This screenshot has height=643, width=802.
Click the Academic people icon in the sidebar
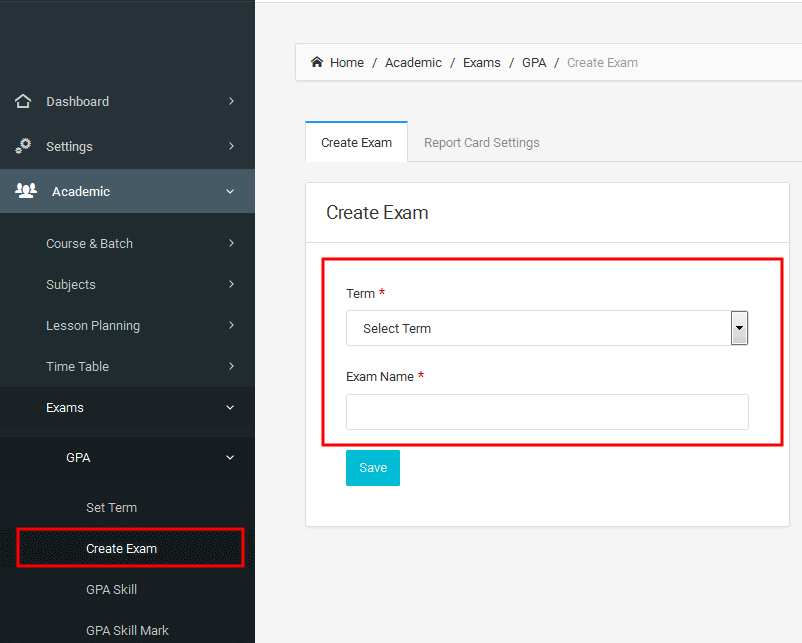[26, 190]
